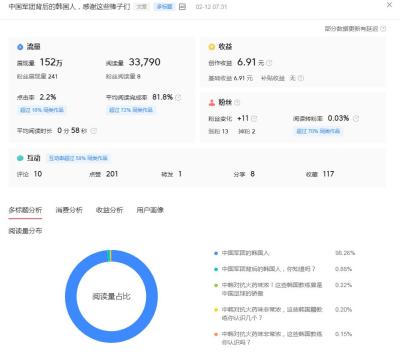400x361 pixels.
Task: Switch to the 消费分析 tab
Action: [x=69, y=210]
